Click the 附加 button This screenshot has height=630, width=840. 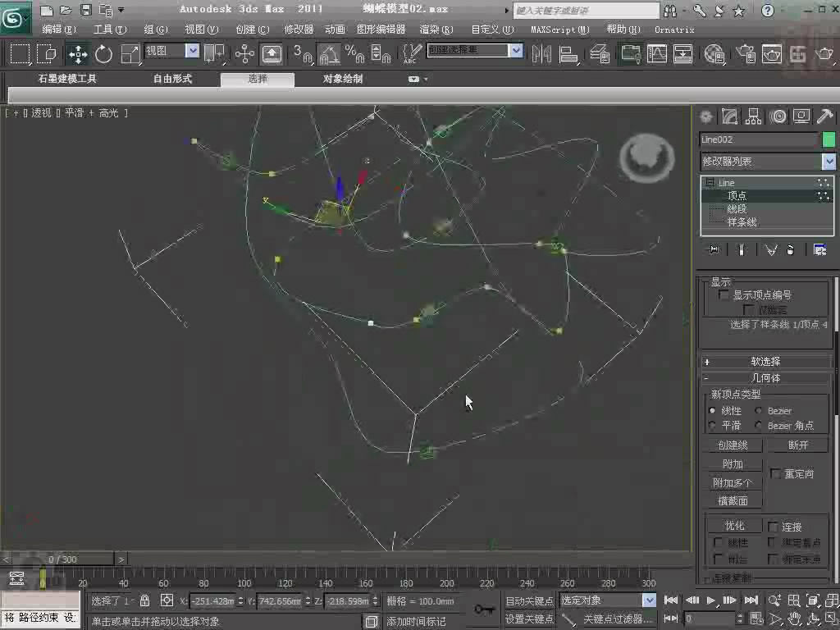[x=733, y=464]
